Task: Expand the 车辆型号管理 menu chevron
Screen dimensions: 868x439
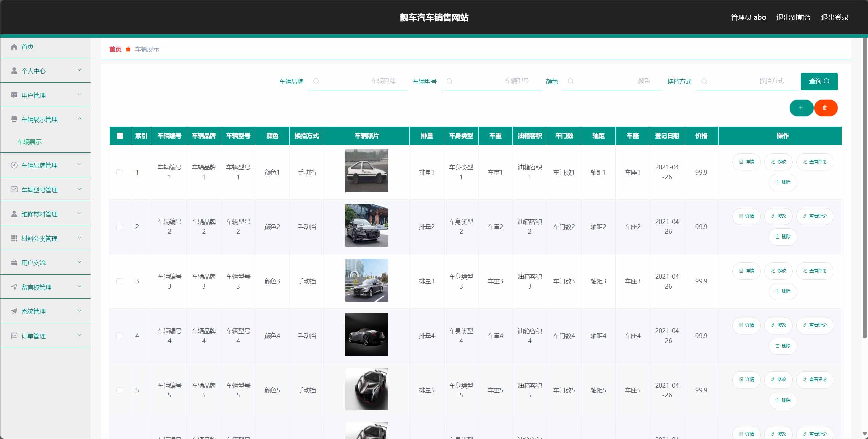Action: [80, 189]
